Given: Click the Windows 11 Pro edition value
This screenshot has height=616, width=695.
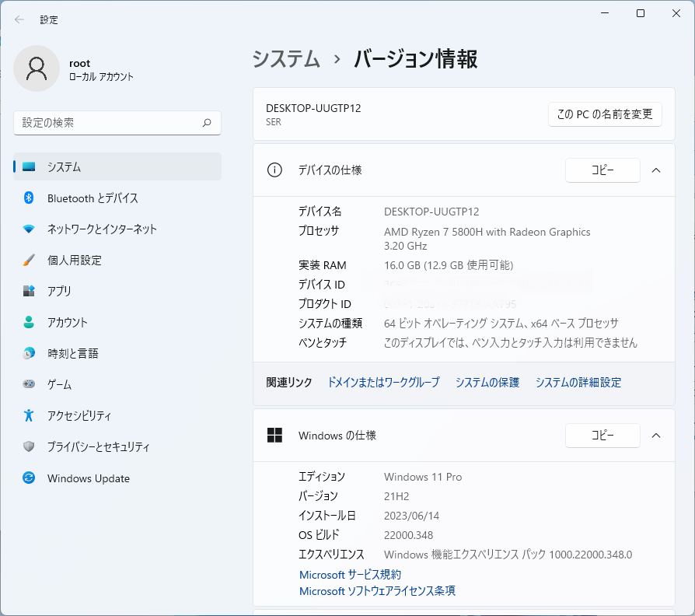Looking at the screenshot, I should point(423,477).
